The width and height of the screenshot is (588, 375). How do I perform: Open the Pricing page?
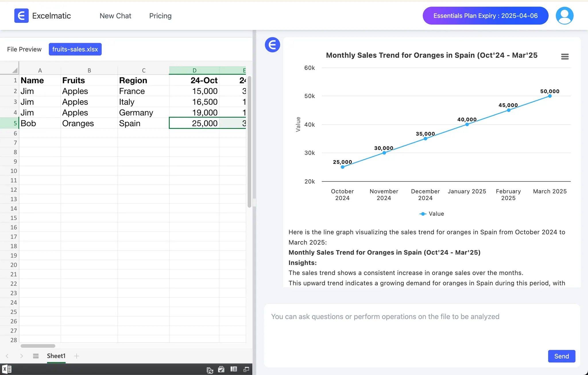[x=160, y=16]
